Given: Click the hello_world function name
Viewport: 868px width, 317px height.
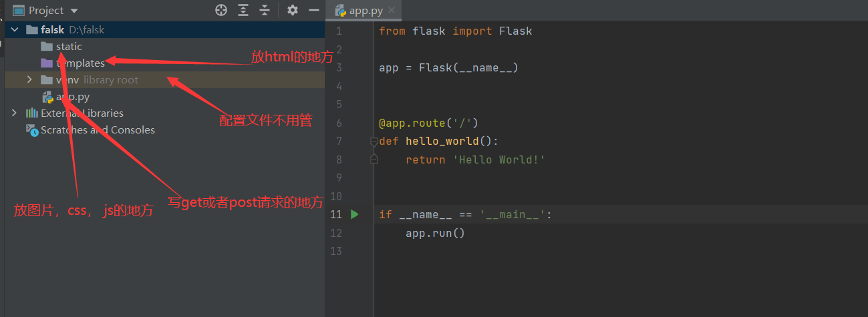Looking at the screenshot, I should click(442, 141).
